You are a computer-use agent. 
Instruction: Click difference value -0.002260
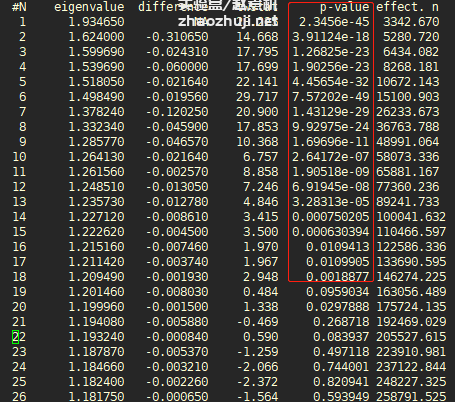pos(177,382)
